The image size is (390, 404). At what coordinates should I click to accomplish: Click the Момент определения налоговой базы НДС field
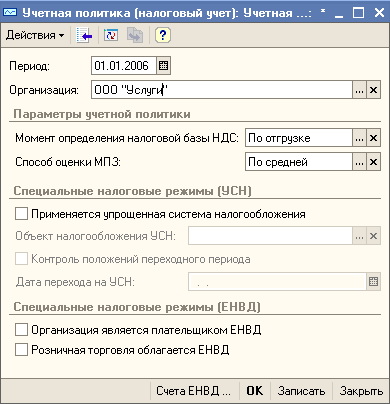tap(299, 138)
